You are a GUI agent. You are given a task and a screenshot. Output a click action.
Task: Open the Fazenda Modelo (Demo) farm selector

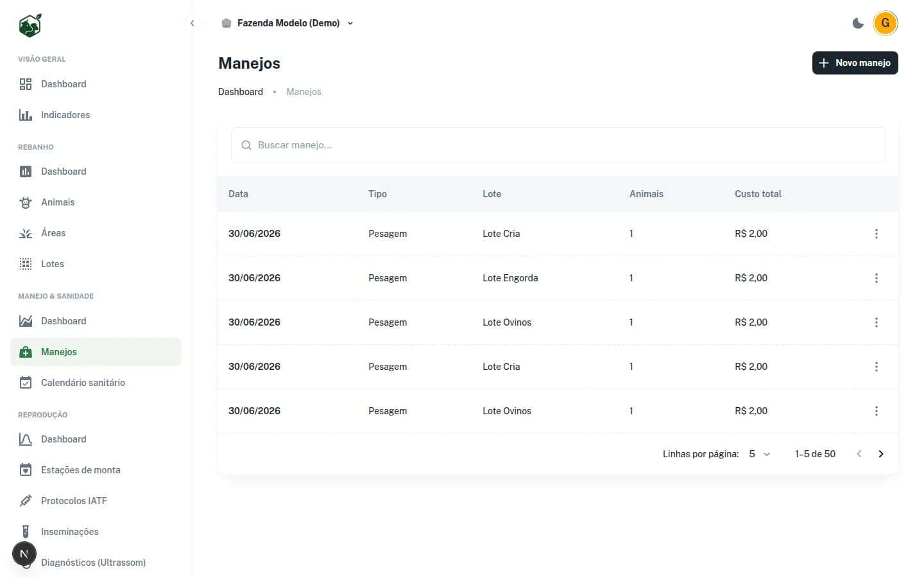click(287, 23)
